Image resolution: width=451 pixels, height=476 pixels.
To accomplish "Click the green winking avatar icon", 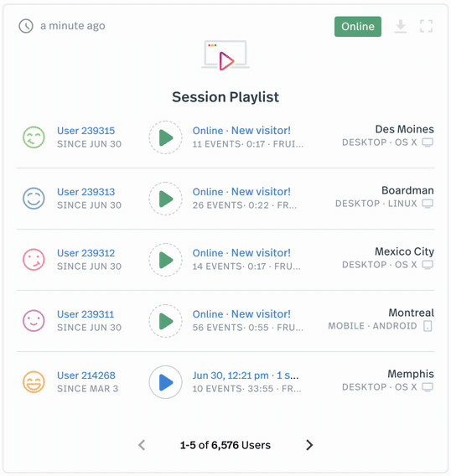I will 34,137.
